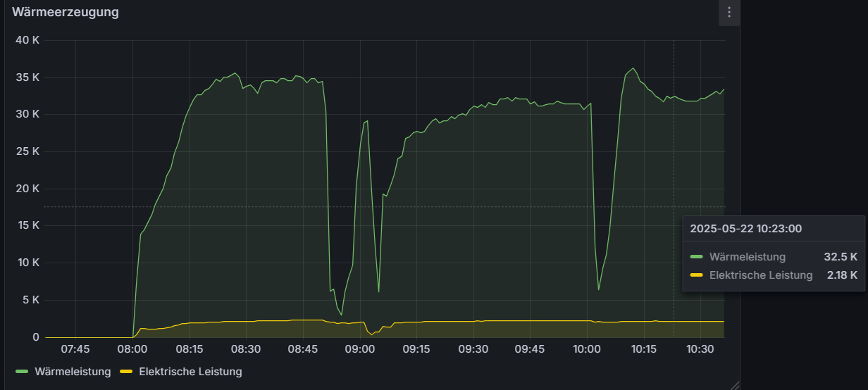The height and width of the screenshot is (390, 868).
Task: Toggle Wärmeleistung series in the bottom legend
Action: 73,372
